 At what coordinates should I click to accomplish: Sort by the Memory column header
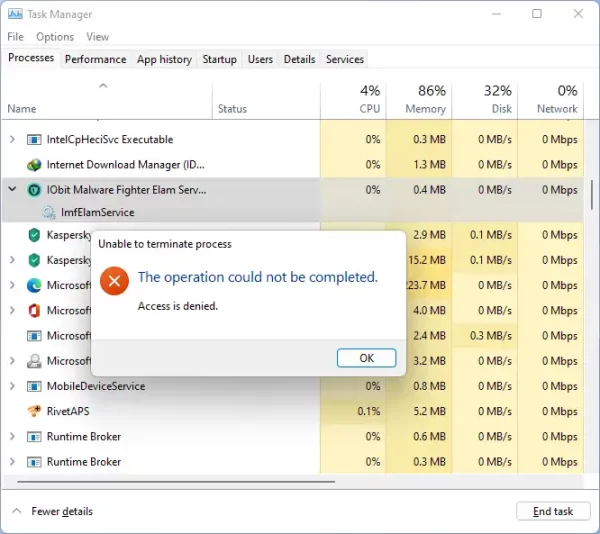click(x=419, y=100)
